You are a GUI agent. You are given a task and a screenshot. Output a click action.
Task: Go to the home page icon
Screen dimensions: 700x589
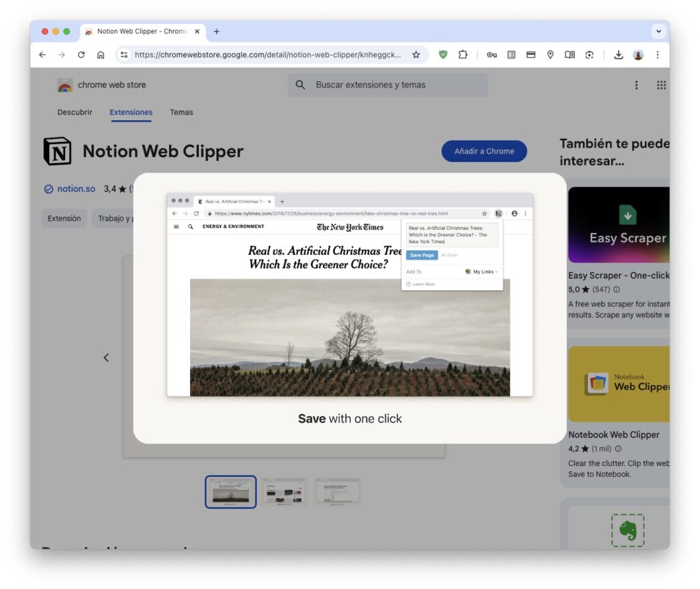point(100,55)
